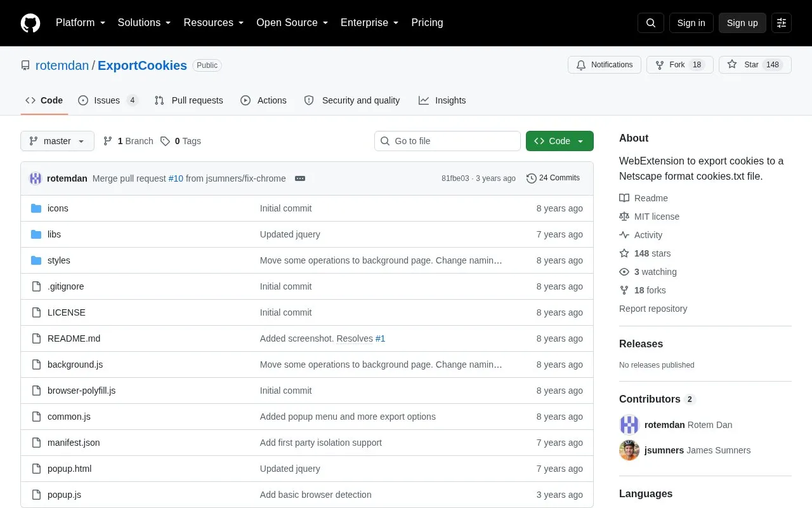Open pull request #10 link
The width and height of the screenshot is (812, 508).
pos(176,178)
